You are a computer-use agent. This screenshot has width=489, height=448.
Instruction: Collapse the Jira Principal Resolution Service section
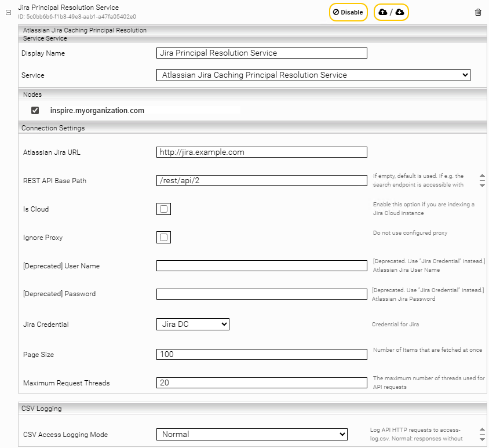click(8, 12)
